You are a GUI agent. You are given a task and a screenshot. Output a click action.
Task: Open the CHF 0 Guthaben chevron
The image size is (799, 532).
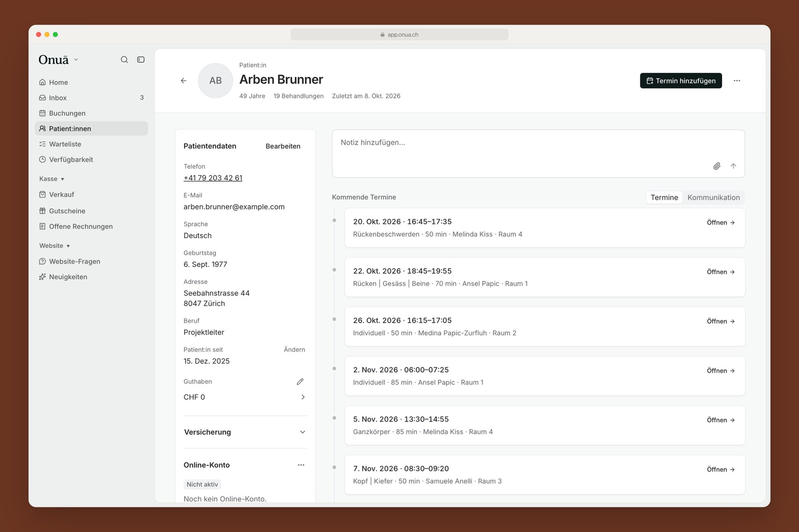click(x=303, y=397)
